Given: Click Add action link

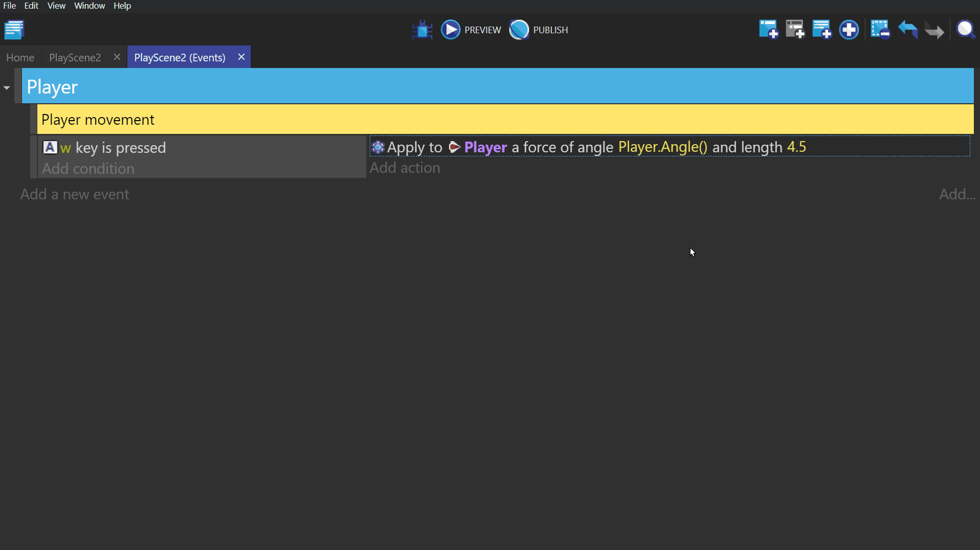Looking at the screenshot, I should point(405,168).
